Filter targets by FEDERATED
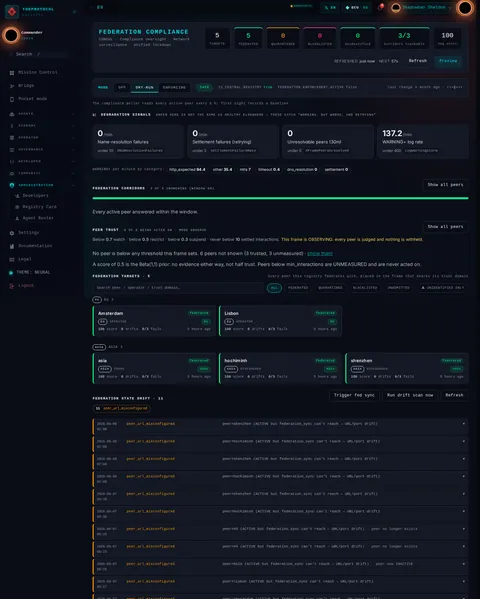The height and width of the screenshot is (599, 480). [298, 288]
